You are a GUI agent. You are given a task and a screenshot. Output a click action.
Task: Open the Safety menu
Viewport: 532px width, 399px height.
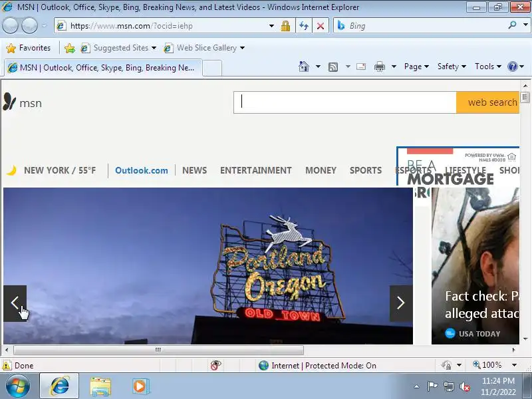tap(452, 66)
